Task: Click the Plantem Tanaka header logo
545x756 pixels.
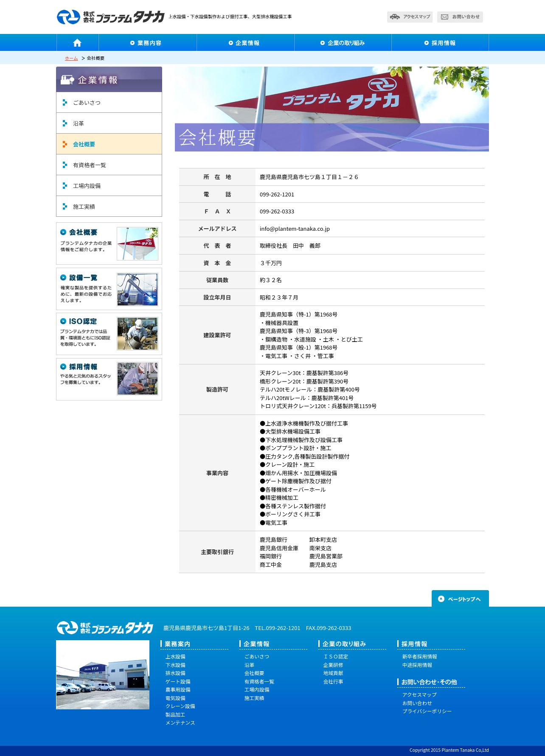Action: 110,17
